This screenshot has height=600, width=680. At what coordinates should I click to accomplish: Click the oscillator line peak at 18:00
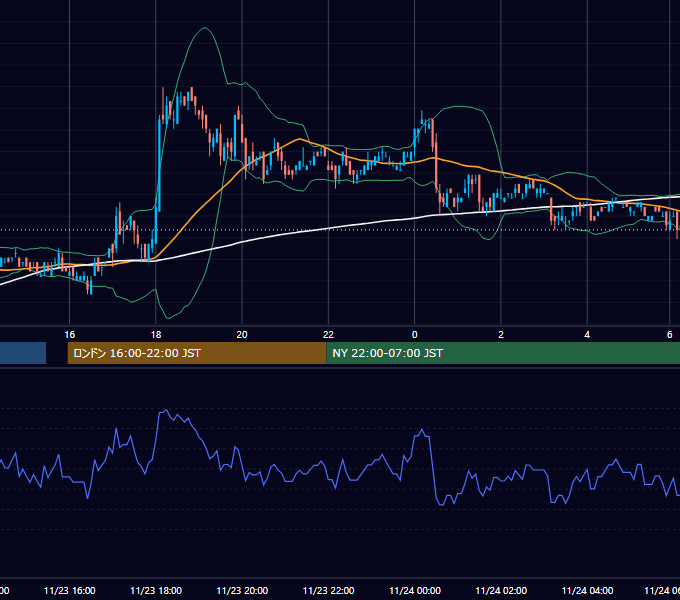(x=167, y=410)
